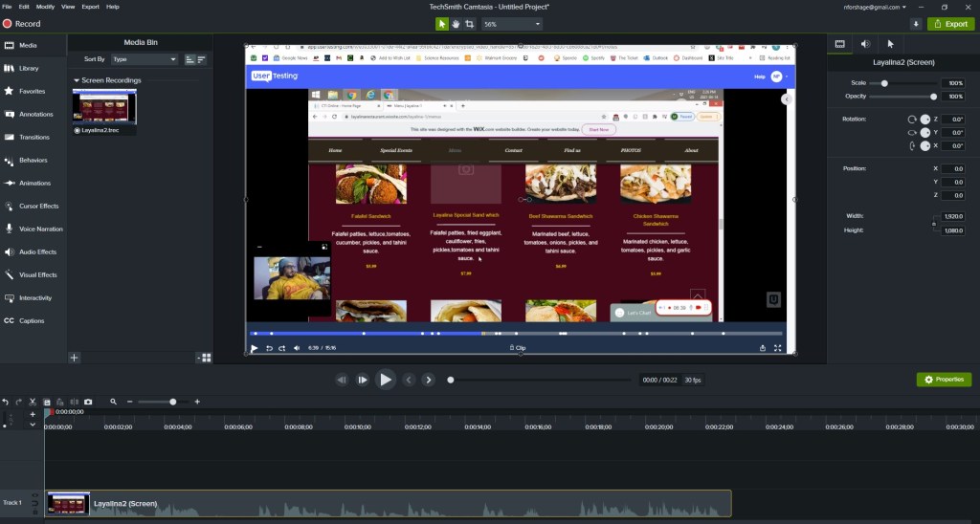Open the canvas zoom 56% dropdown
The height and width of the screenshot is (524, 980).
point(511,24)
